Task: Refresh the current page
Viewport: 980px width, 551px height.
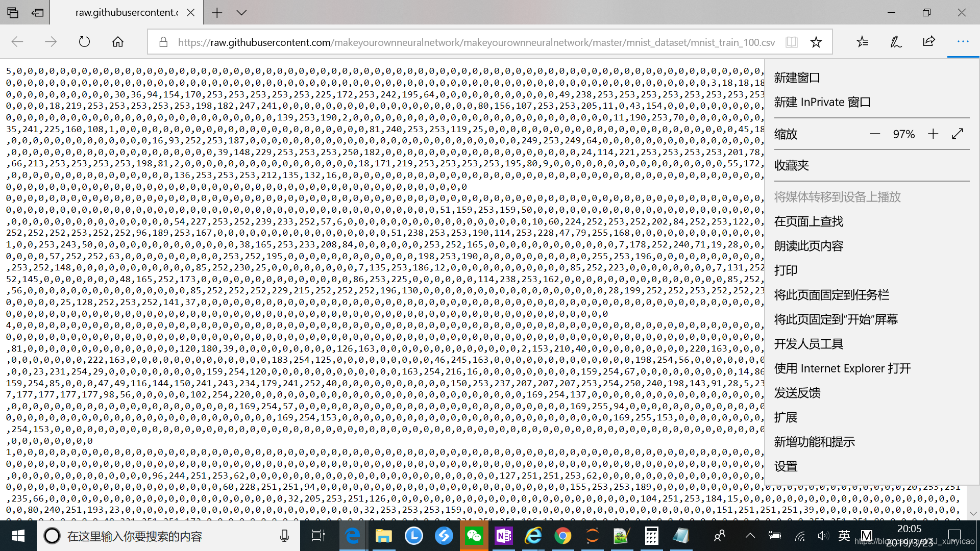Action: click(x=84, y=42)
